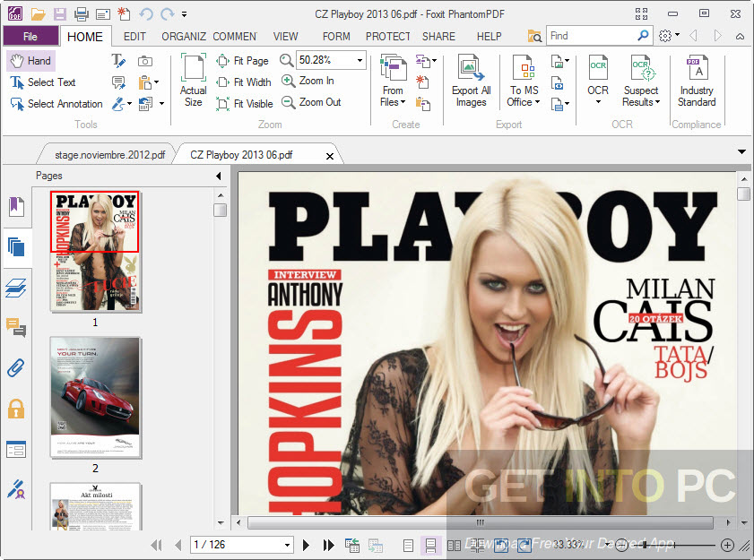Click Zoom In

click(308, 81)
